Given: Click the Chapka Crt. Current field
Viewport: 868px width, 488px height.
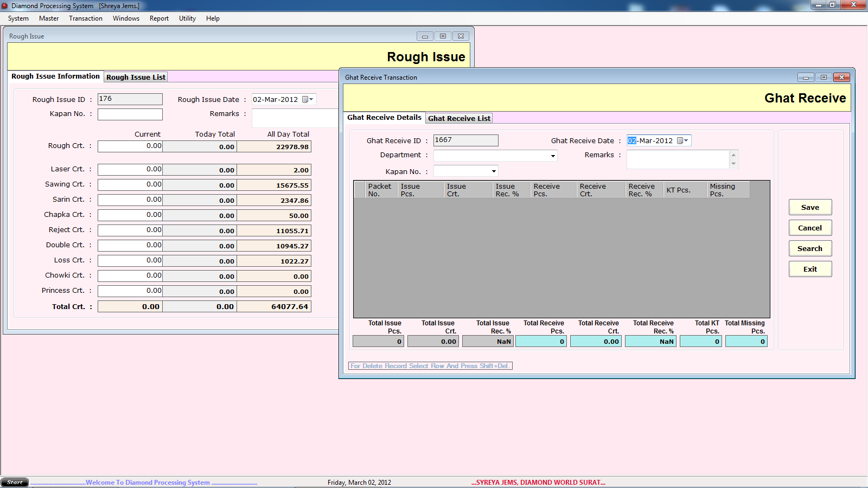Looking at the screenshot, I should click(130, 215).
